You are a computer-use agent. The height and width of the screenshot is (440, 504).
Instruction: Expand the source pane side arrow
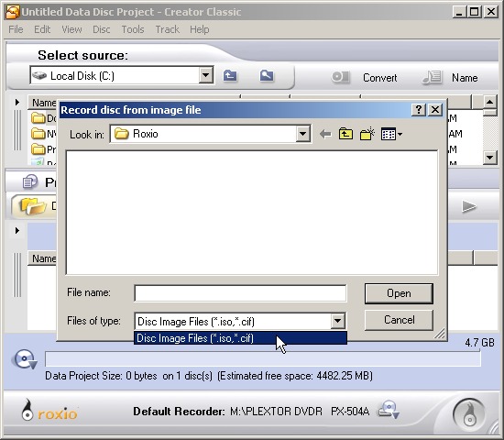(x=17, y=103)
